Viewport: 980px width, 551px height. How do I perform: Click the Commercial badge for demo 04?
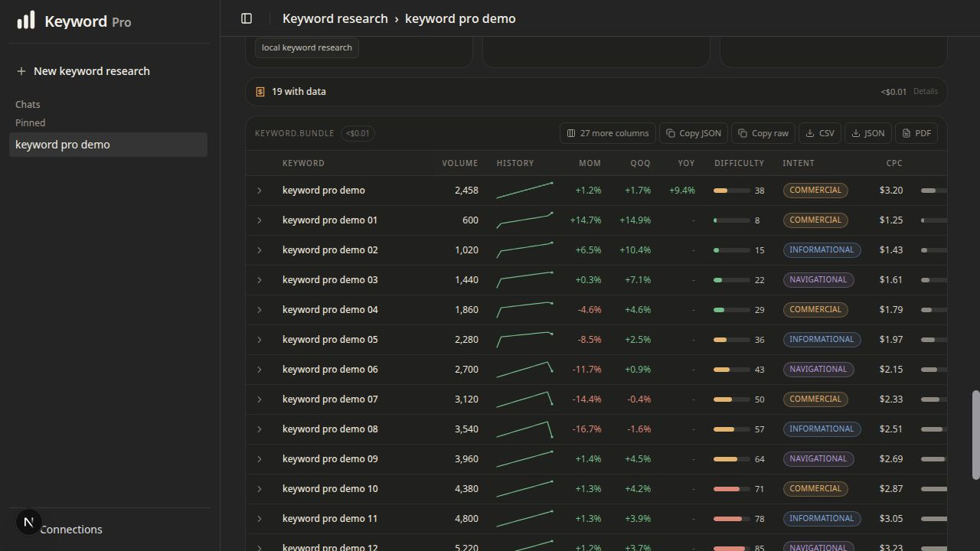pos(815,310)
